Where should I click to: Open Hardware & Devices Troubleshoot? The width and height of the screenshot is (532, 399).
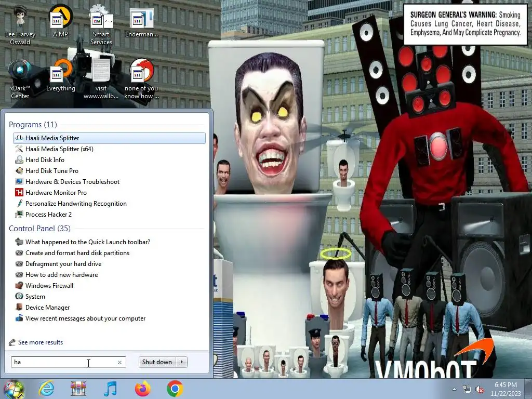[x=109, y=181]
